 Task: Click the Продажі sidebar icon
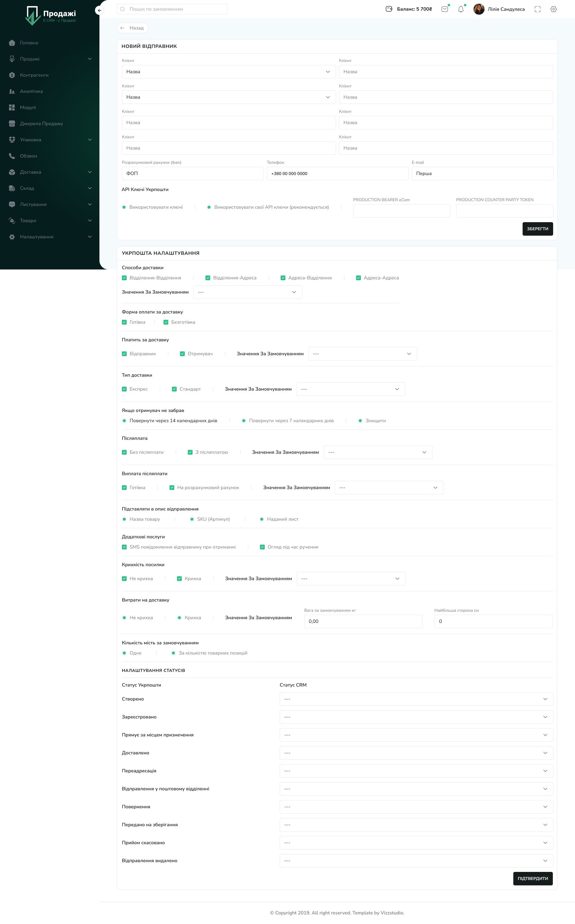11,58
